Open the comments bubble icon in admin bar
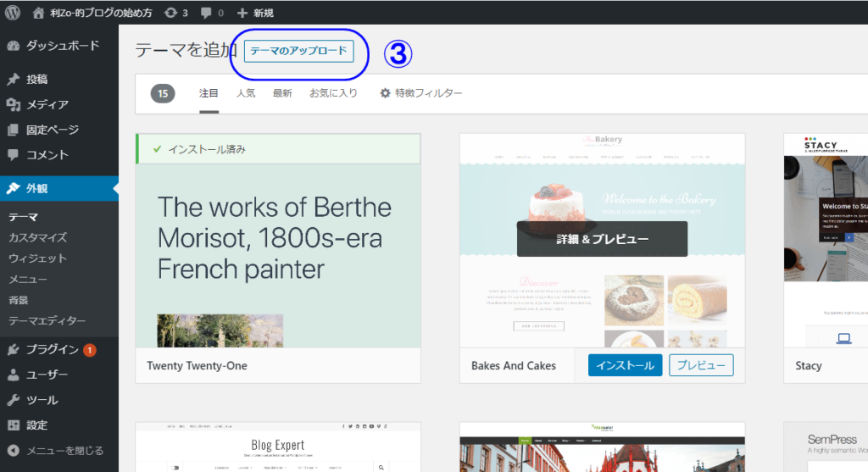 [x=207, y=13]
